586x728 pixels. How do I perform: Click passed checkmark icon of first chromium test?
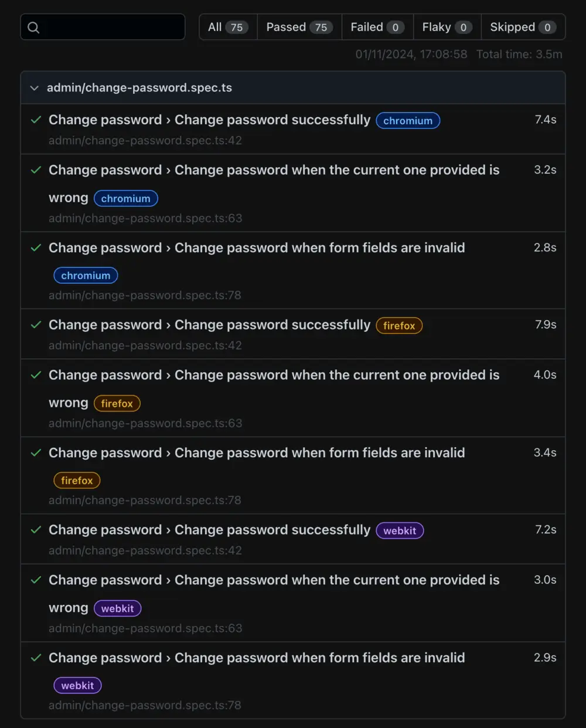(x=36, y=120)
